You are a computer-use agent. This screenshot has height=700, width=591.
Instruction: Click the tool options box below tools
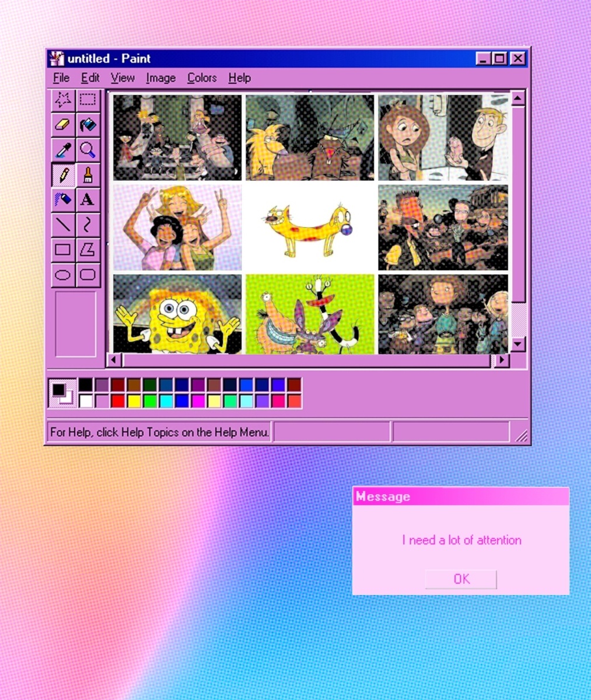[76, 324]
